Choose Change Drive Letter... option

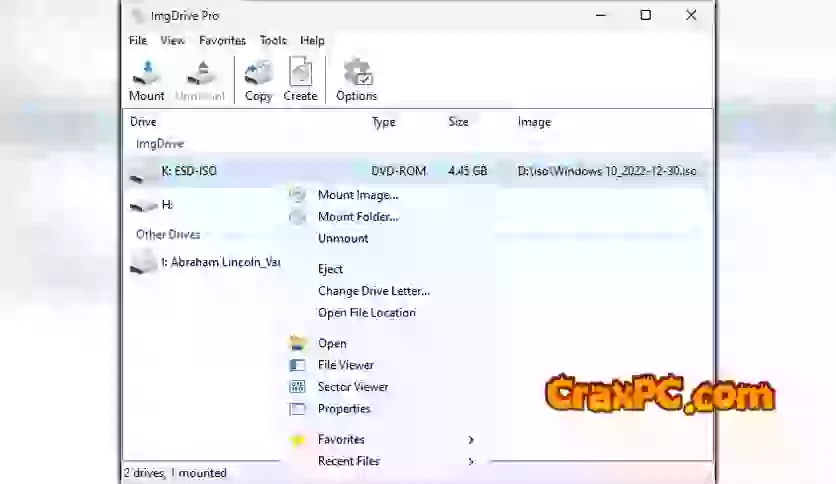coord(373,291)
